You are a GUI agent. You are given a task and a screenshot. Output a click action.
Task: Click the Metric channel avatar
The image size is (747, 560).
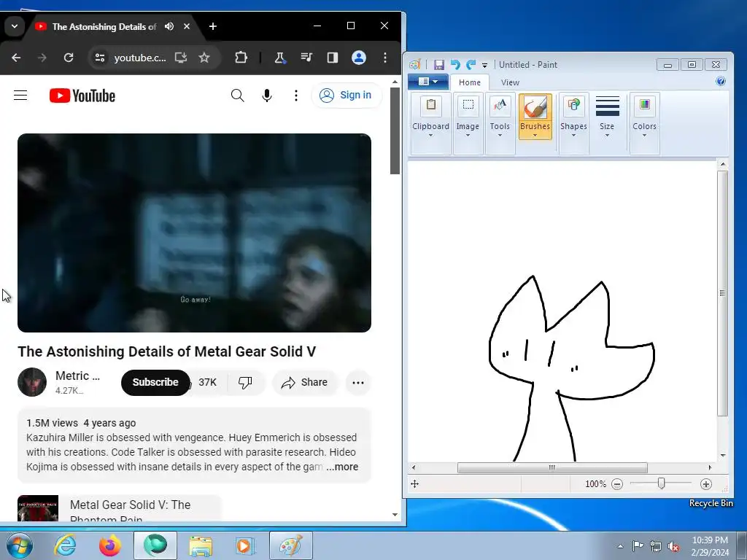pyautogui.click(x=32, y=382)
